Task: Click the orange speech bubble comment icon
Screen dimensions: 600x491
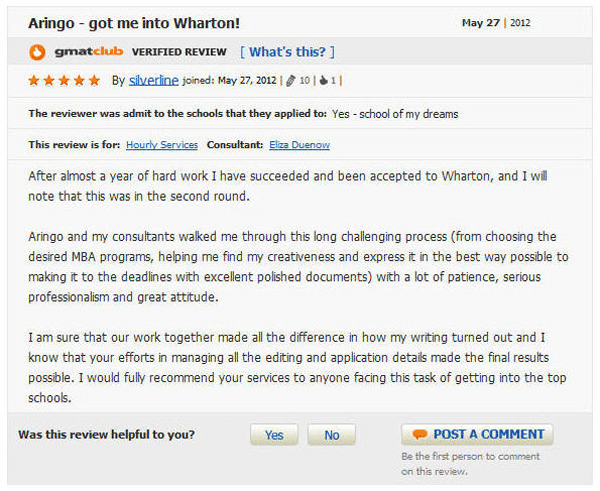Action: tap(419, 435)
